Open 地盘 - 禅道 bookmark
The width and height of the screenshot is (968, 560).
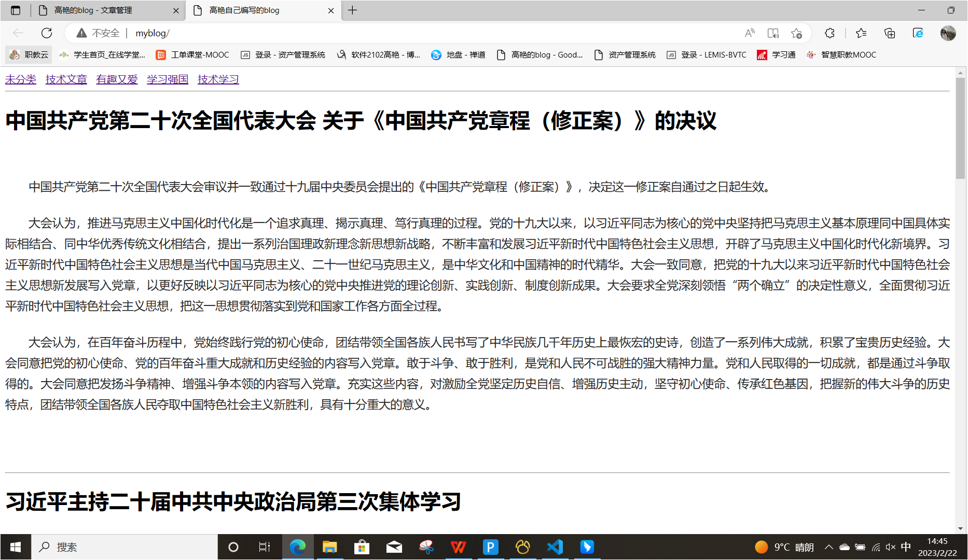[459, 54]
